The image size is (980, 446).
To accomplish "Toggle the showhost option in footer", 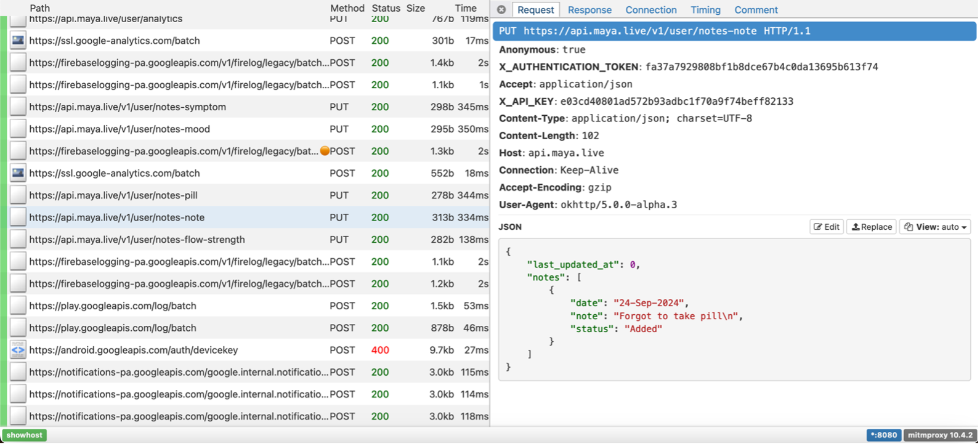I will [25, 435].
